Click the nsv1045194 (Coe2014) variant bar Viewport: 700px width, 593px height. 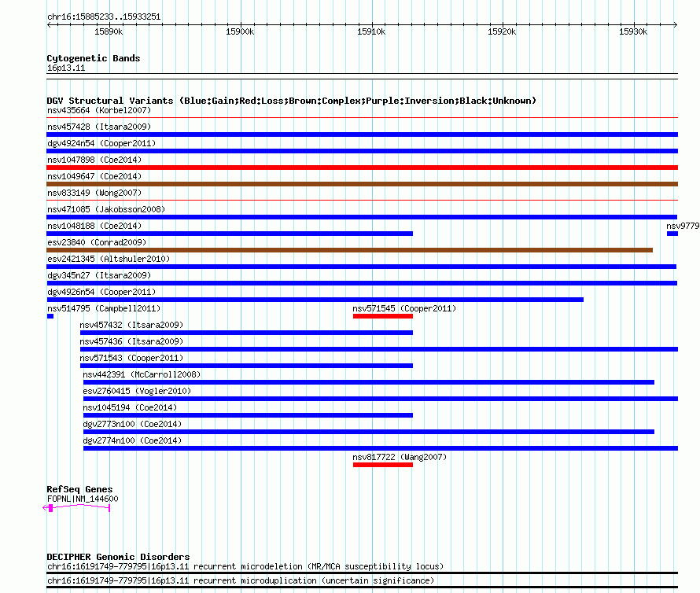pos(248,415)
